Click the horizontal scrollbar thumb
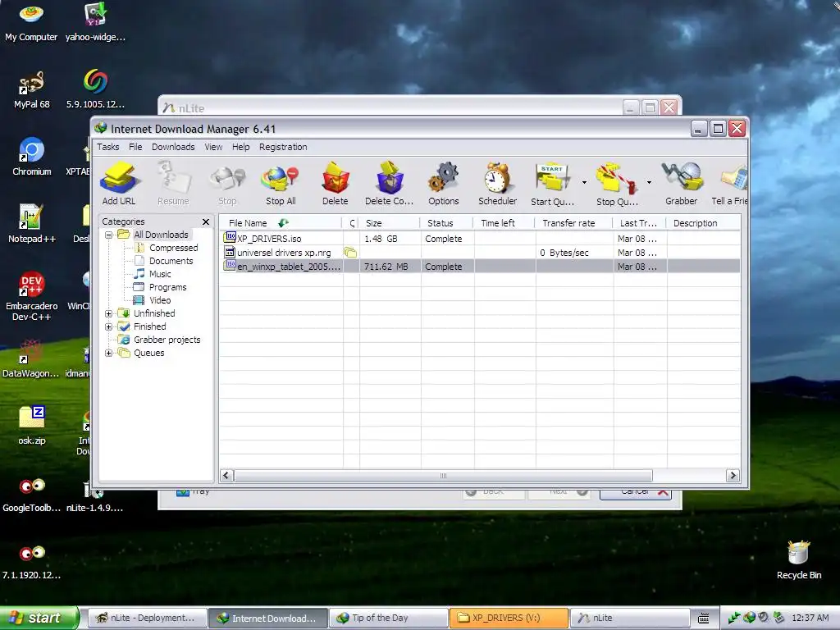 coord(443,475)
